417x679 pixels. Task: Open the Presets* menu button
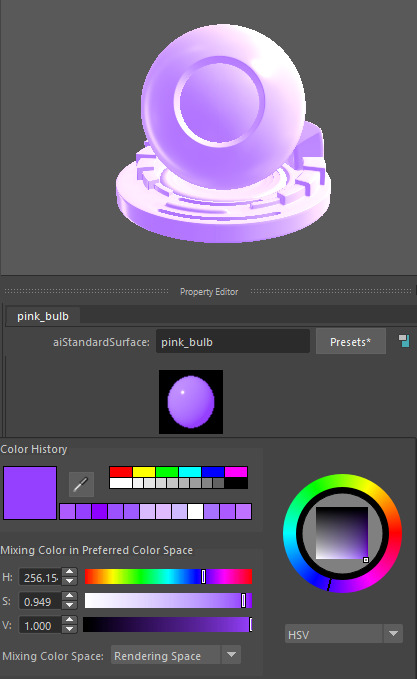[x=351, y=342]
